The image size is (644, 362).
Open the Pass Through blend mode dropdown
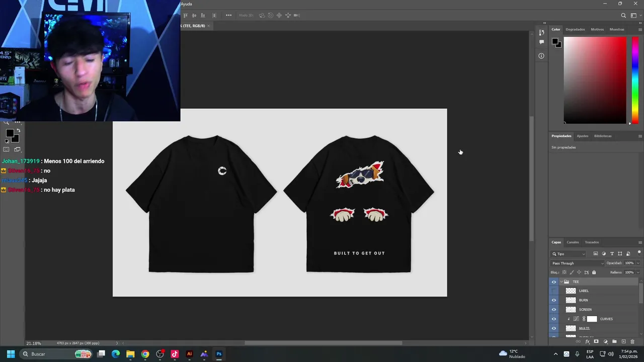[578, 263]
